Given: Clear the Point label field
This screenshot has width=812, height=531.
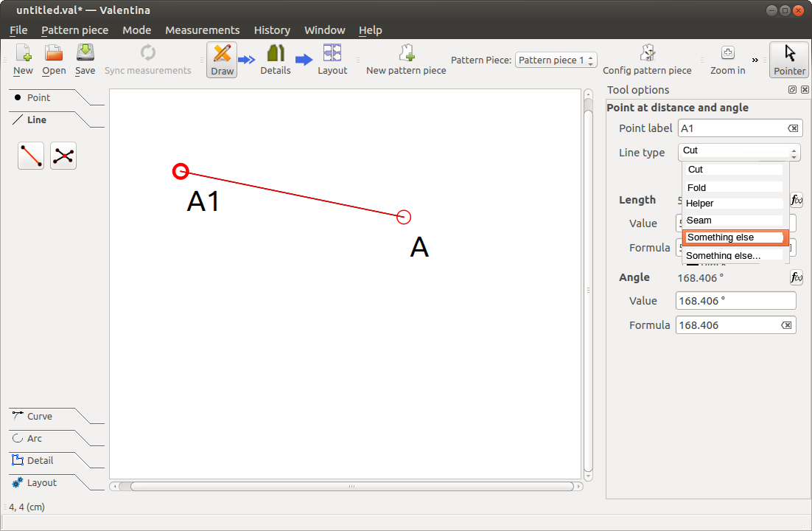Looking at the screenshot, I should click(792, 128).
